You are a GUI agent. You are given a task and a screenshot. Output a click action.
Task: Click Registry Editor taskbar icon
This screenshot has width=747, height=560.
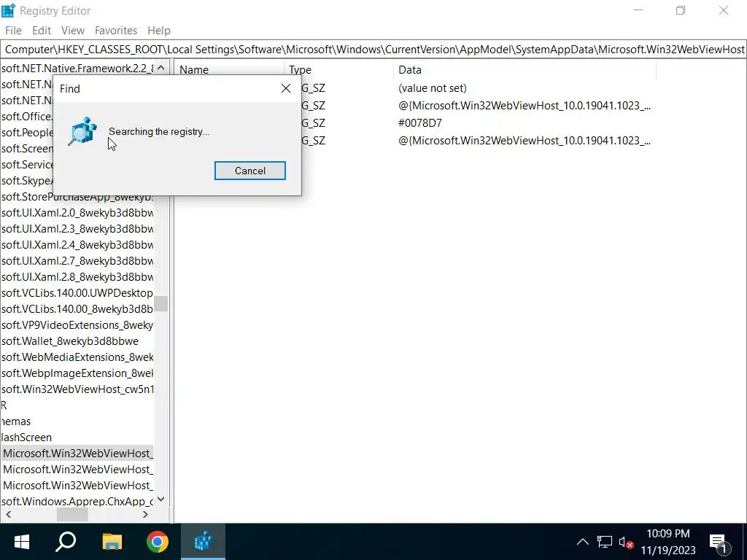(x=203, y=542)
